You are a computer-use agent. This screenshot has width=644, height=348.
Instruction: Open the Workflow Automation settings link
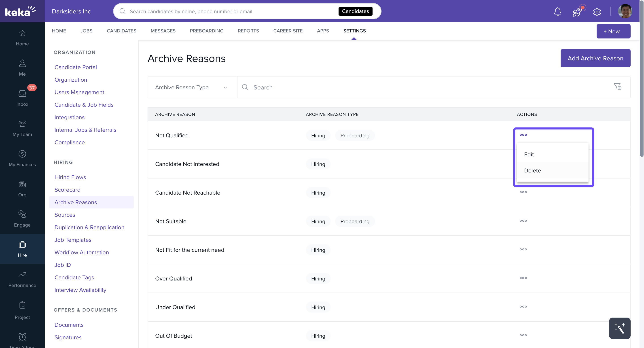81,252
